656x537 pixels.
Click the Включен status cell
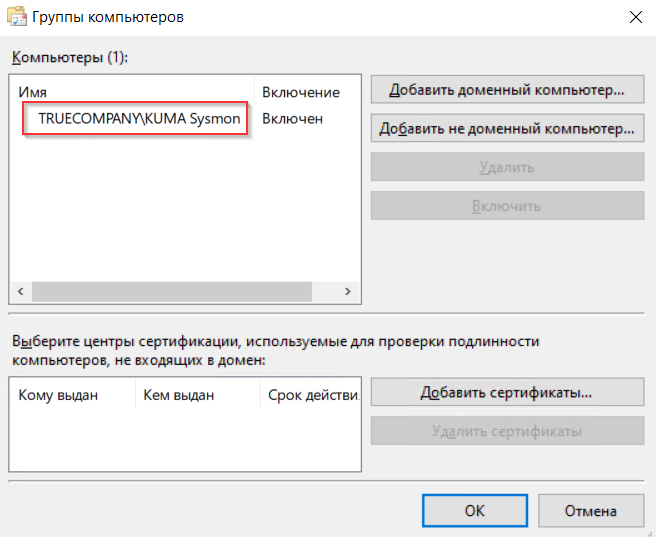292,118
